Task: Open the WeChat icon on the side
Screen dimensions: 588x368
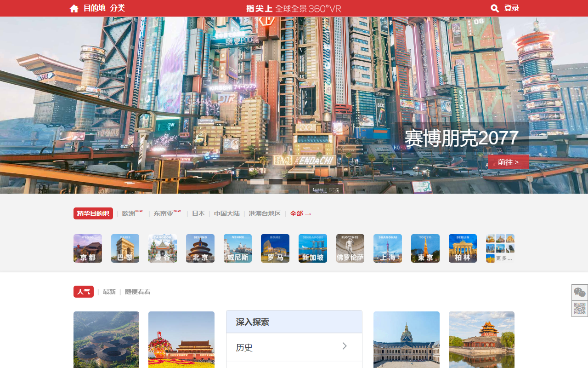Action: [x=580, y=293]
